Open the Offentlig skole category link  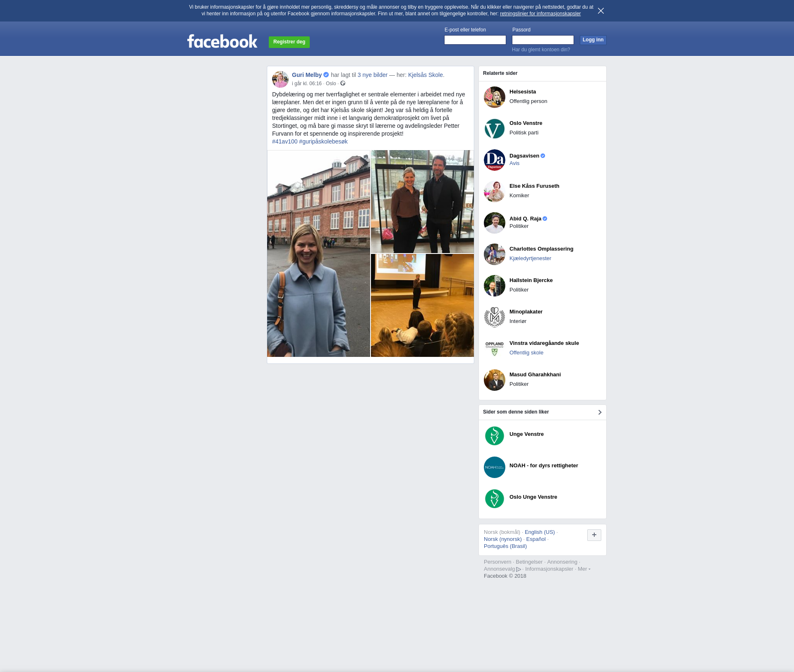(526, 353)
